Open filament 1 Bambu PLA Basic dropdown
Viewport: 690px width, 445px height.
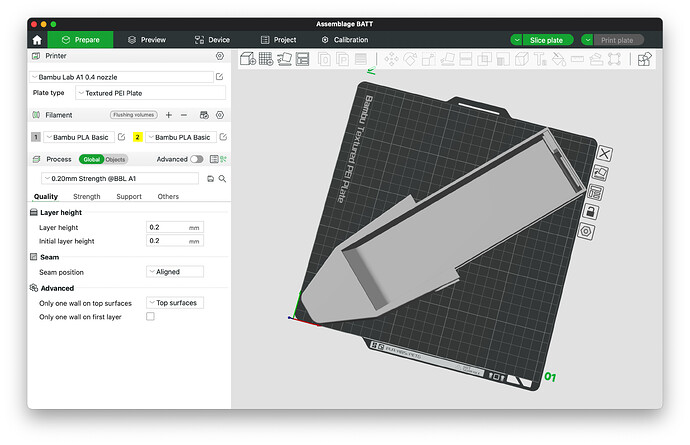pyautogui.click(x=79, y=137)
